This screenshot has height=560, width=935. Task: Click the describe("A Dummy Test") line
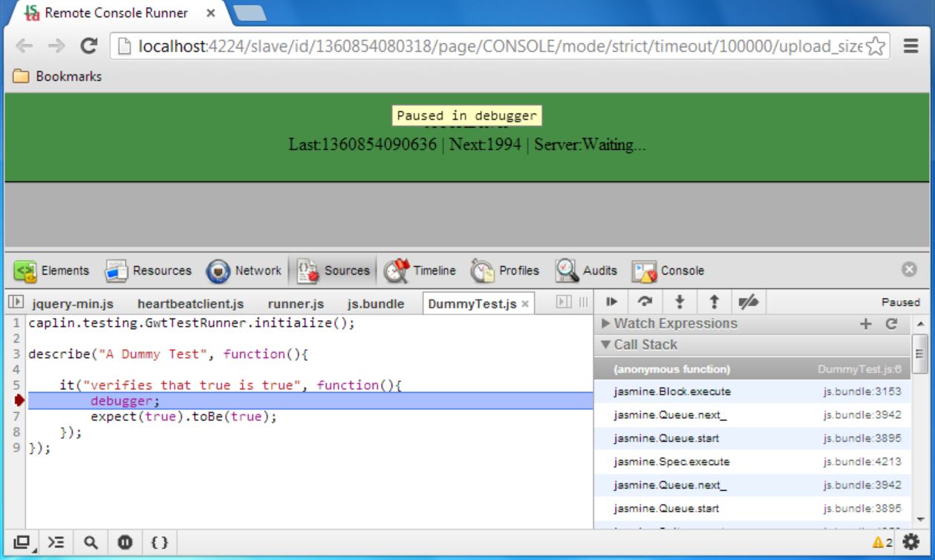[x=168, y=354]
